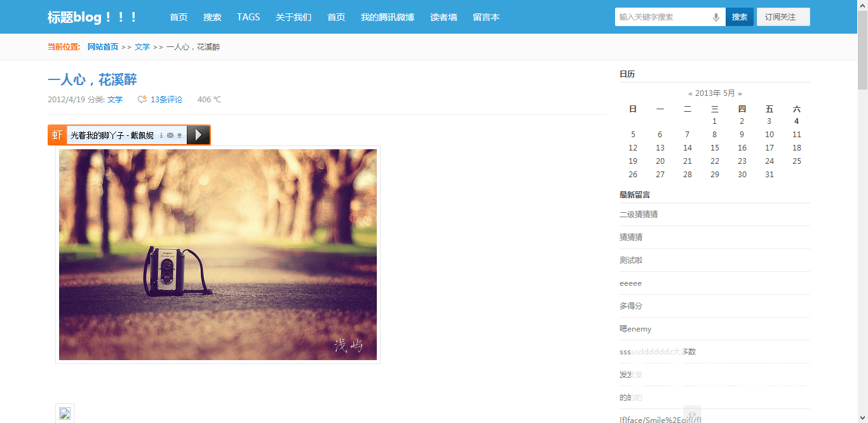
Task: Click 网站首页 in the breadcrumb
Action: coord(103,47)
